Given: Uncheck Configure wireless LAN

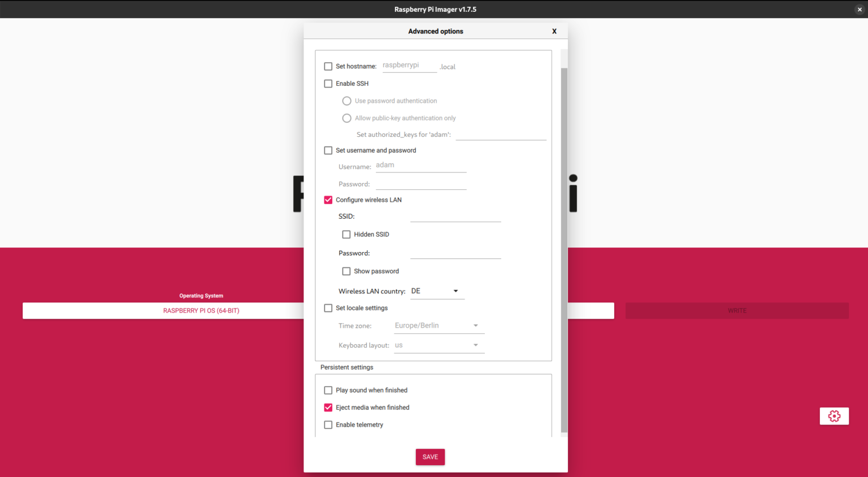Looking at the screenshot, I should [x=328, y=200].
